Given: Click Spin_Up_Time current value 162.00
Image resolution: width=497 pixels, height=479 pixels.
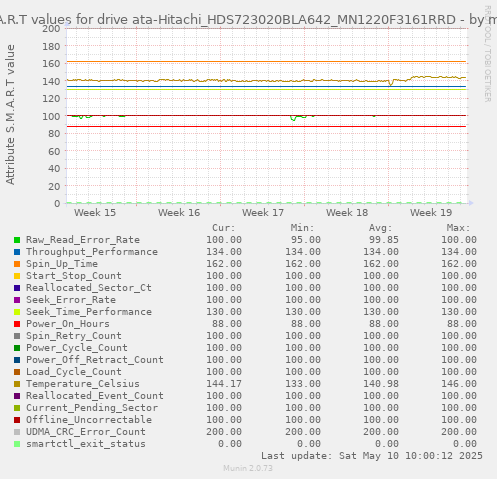Looking at the screenshot, I should point(224,264).
